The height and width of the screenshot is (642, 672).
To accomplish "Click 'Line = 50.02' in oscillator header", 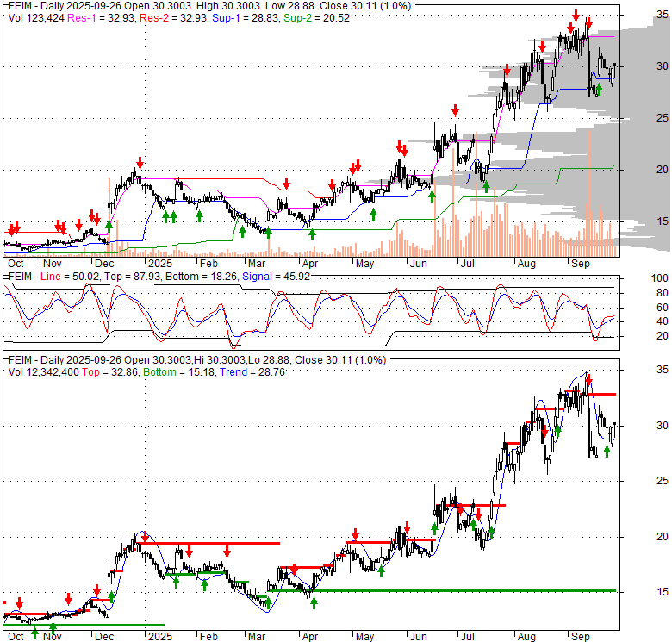I will tap(71, 277).
